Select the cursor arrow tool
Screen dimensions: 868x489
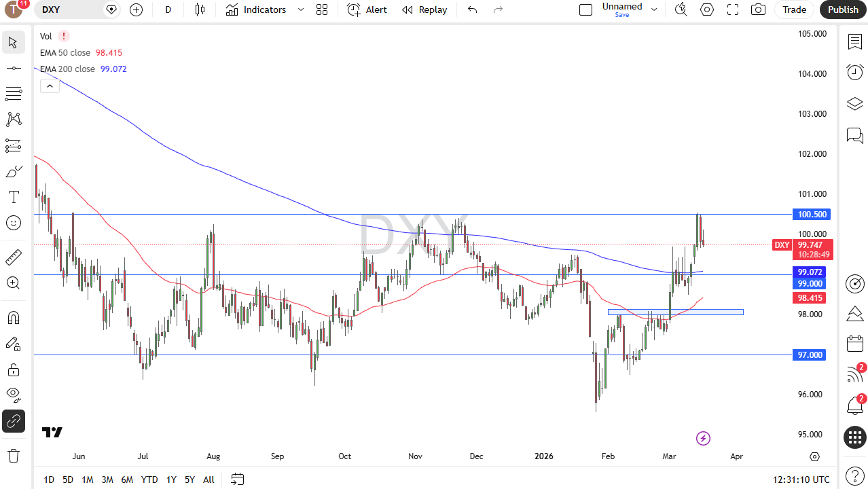13,42
